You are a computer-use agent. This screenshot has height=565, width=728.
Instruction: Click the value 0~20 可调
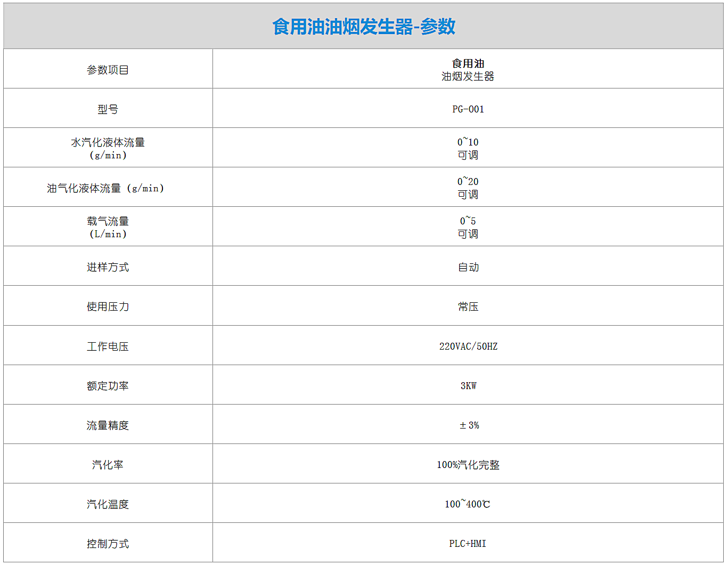(x=468, y=188)
